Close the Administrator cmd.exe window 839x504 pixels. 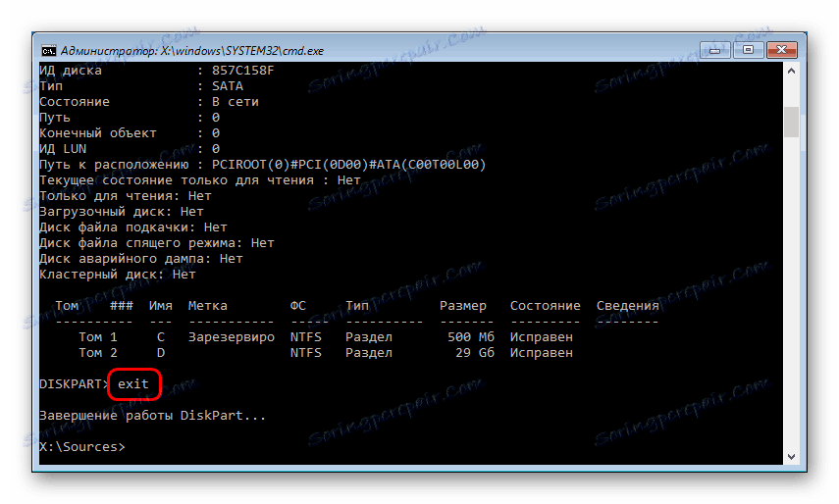click(x=782, y=50)
